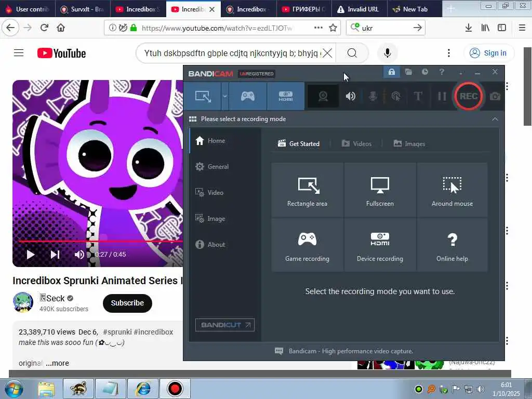Bookmark this page with the star icon
The image size is (532, 399).
[333, 28]
